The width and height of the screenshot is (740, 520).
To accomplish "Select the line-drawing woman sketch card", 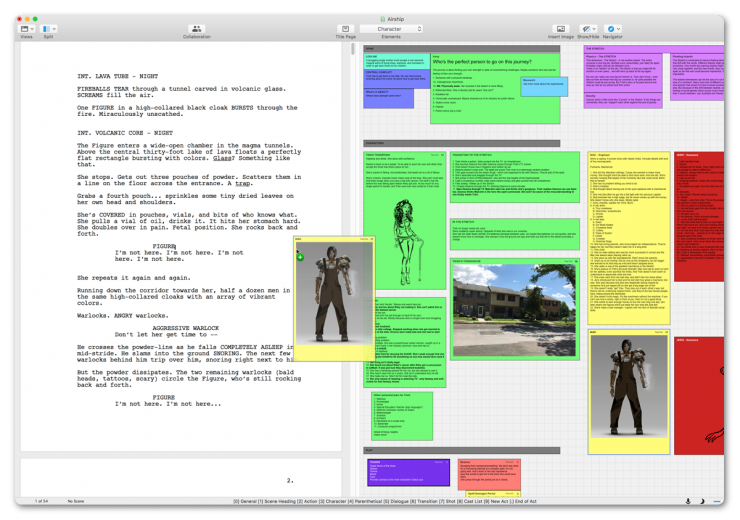I will [404, 221].
